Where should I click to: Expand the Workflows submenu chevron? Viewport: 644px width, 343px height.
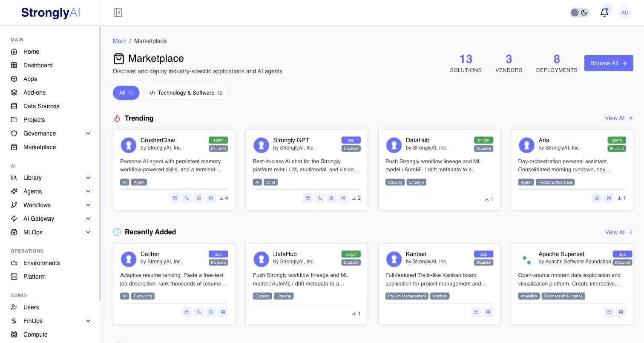pos(88,205)
